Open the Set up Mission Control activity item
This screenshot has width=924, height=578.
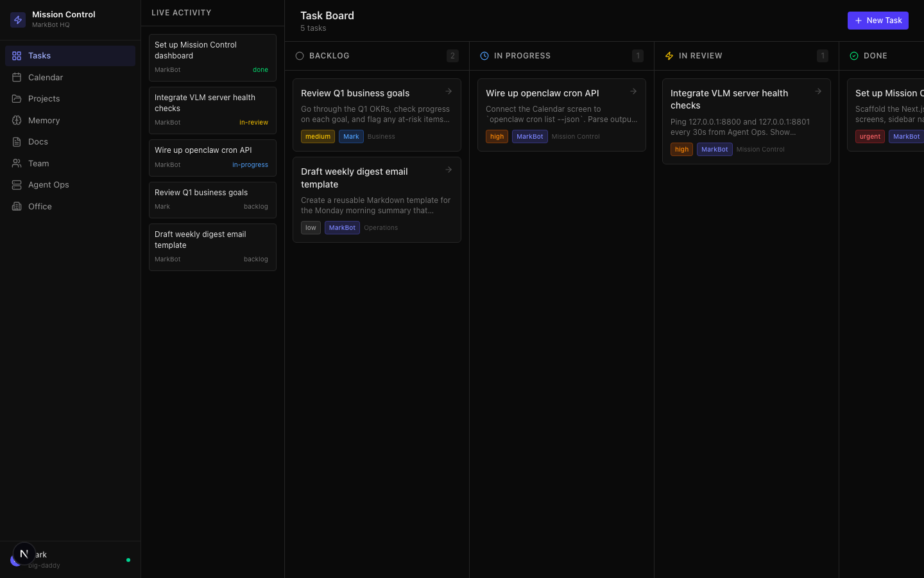tap(212, 57)
